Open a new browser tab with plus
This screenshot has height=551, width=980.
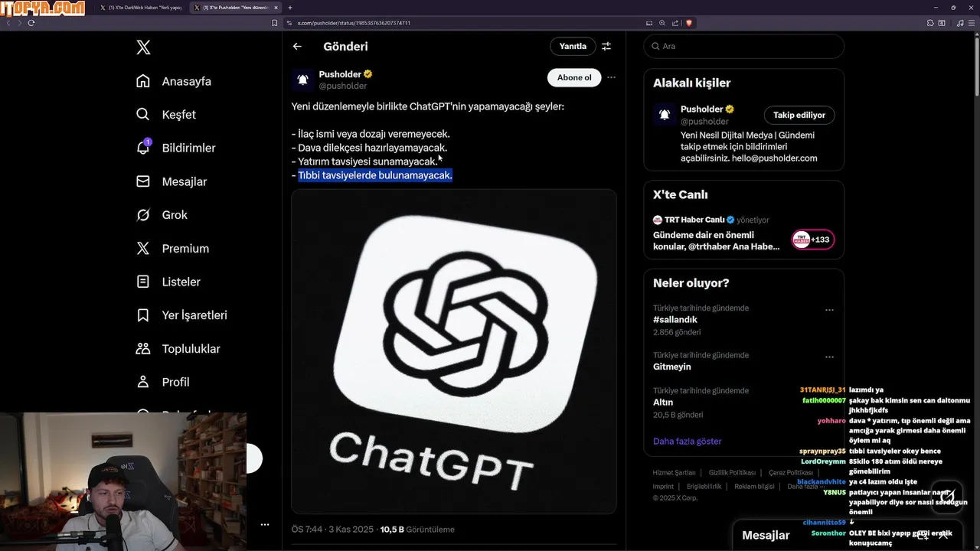tap(289, 8)
